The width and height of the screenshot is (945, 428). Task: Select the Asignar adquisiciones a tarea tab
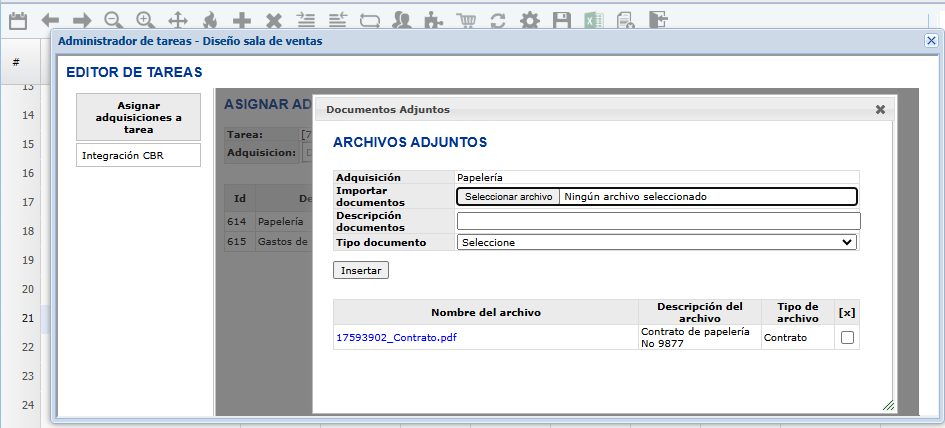pos(139,117)
